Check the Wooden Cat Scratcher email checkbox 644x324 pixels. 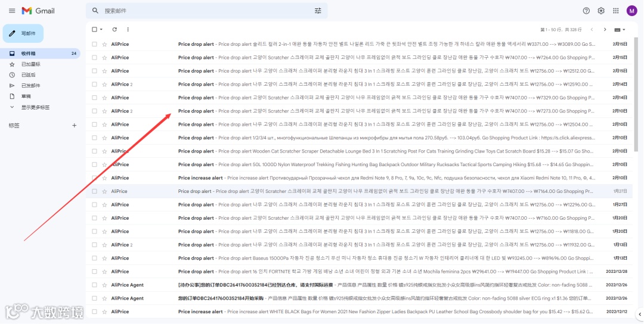coord(94,151)
